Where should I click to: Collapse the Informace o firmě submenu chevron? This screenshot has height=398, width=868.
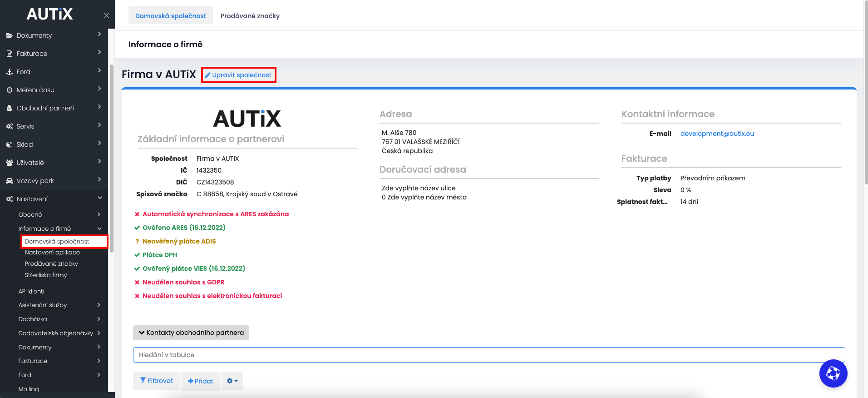click(x=99, y=229)
